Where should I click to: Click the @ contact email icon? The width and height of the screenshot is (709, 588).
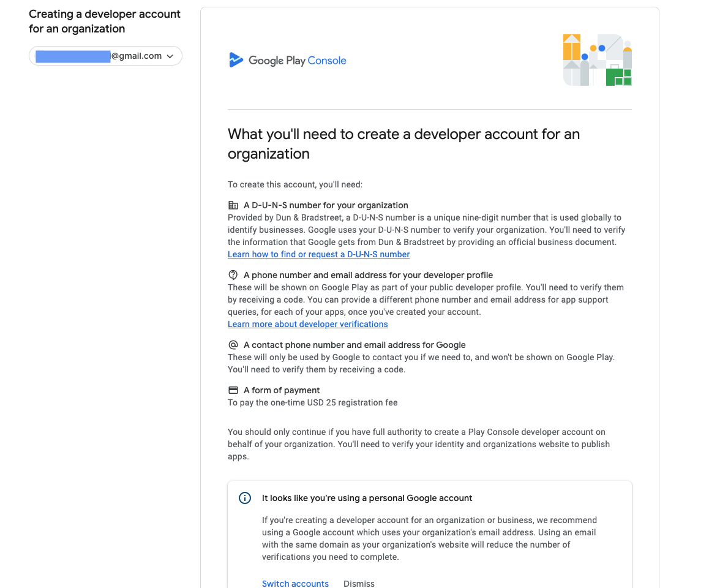pos(233,345)
